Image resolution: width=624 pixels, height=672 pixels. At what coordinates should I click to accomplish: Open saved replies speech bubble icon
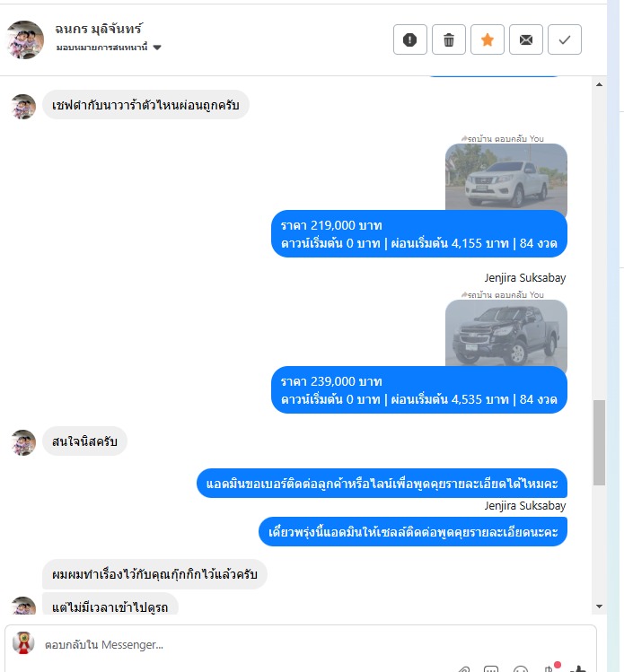click(491, 669)
